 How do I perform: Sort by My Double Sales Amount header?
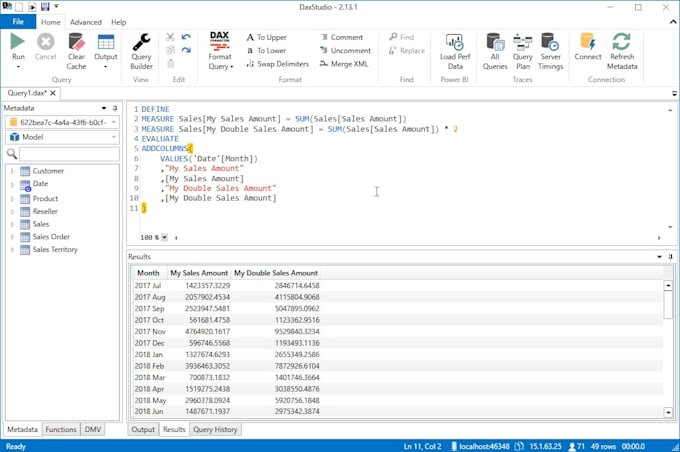point(276,273)
